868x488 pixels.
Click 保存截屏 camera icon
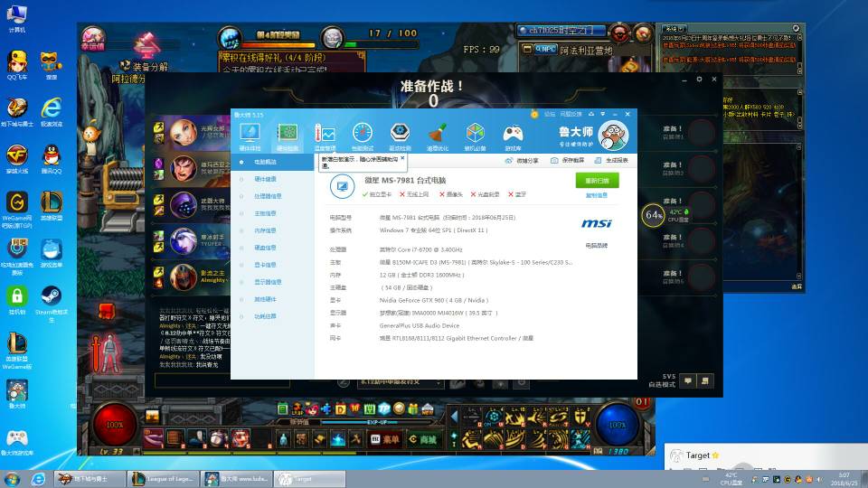[567, 161]
